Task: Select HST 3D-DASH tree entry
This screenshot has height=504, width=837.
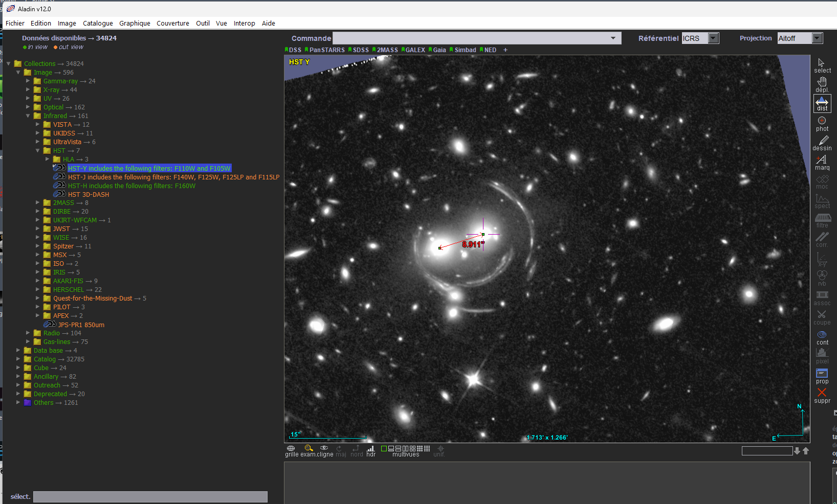Action: (89, 194)
